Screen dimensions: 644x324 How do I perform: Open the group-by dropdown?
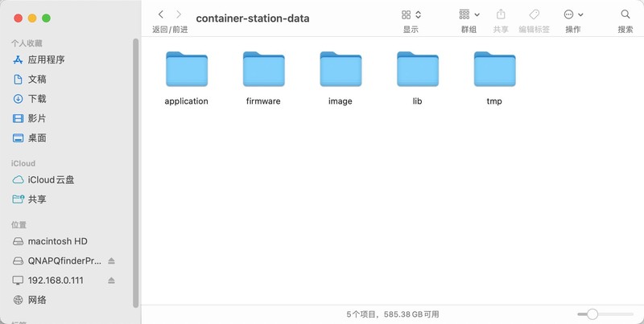pyautogui.click(x=469, y=14)
